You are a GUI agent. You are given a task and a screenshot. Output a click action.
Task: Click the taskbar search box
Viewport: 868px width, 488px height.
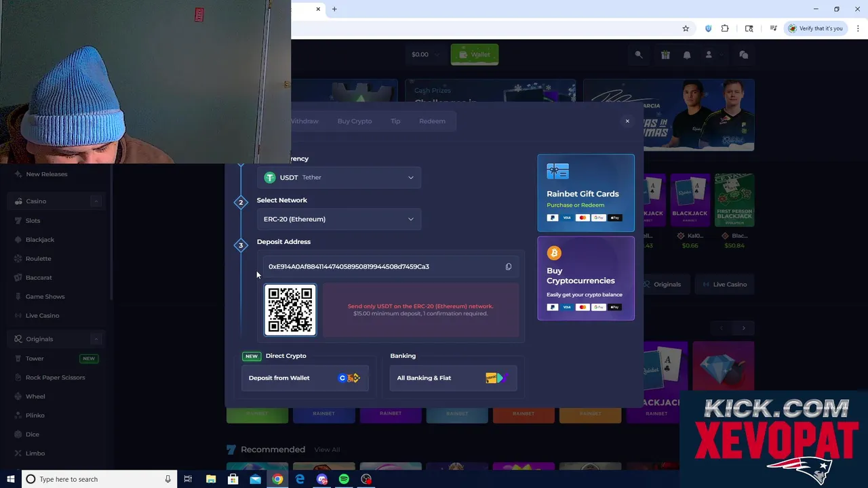[x=98, y=479]
